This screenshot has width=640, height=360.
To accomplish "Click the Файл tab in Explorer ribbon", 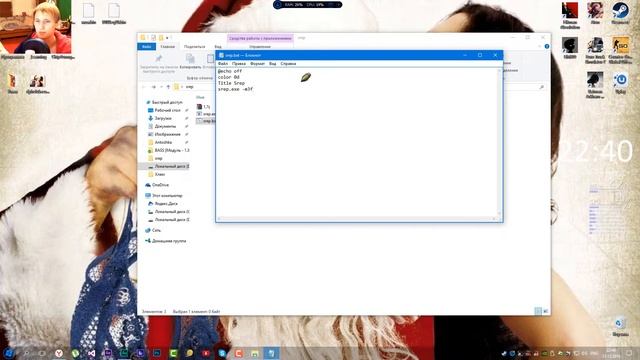I will click(147, 47).
